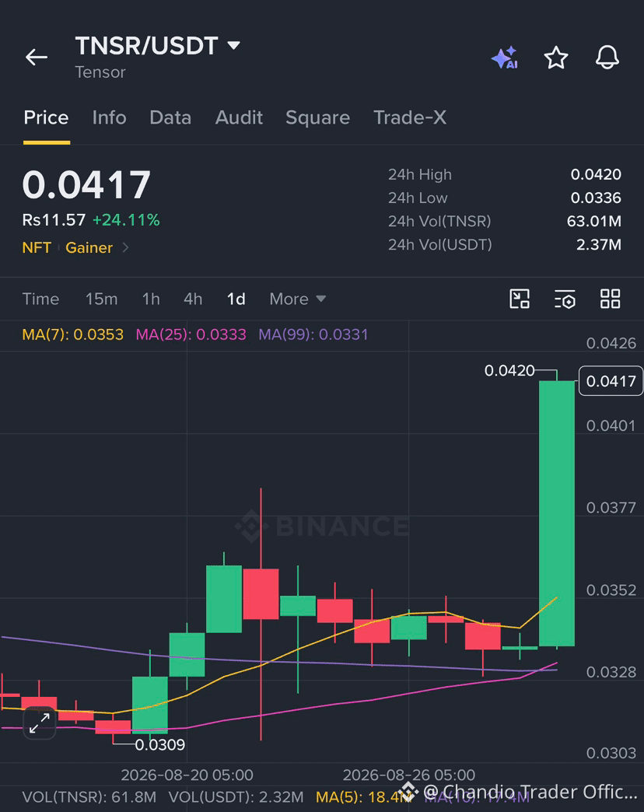Open price alerts bell icon
644x812 pixels.
tap(607, 58)
